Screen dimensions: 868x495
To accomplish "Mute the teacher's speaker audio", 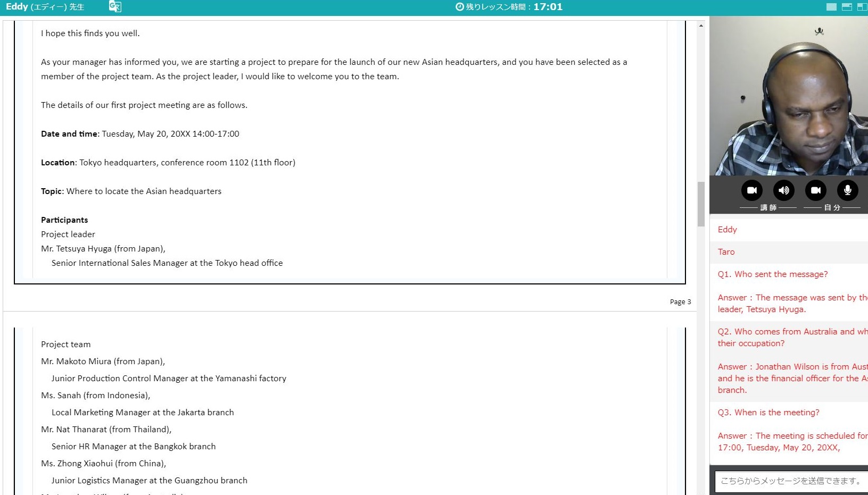I will click(783, 190).
